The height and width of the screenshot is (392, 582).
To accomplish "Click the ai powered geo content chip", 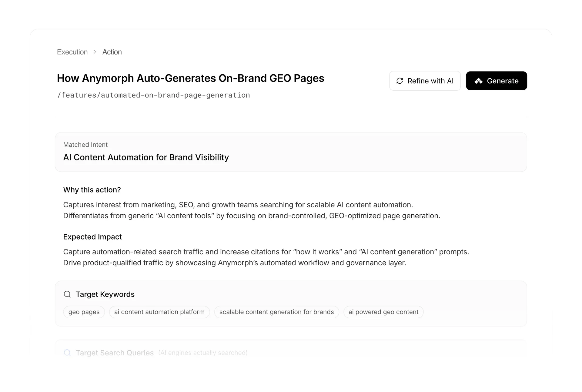I will [x=383, y=312].
